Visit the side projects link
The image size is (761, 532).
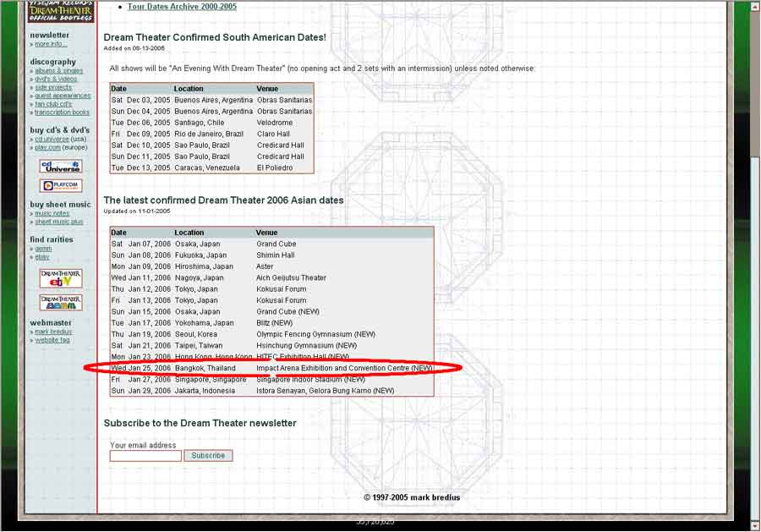click(53, 87)
